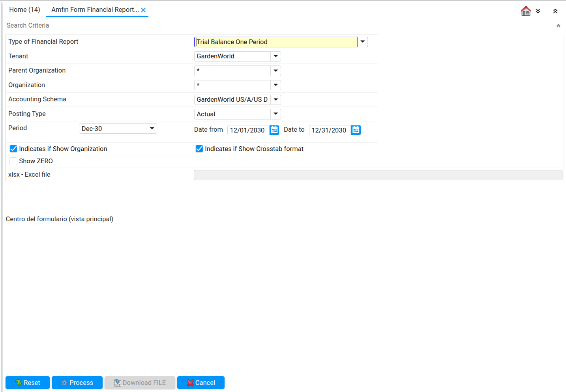Open the Date from calendar picker
This screenshot has height=392, width=566.
[274, 130]
